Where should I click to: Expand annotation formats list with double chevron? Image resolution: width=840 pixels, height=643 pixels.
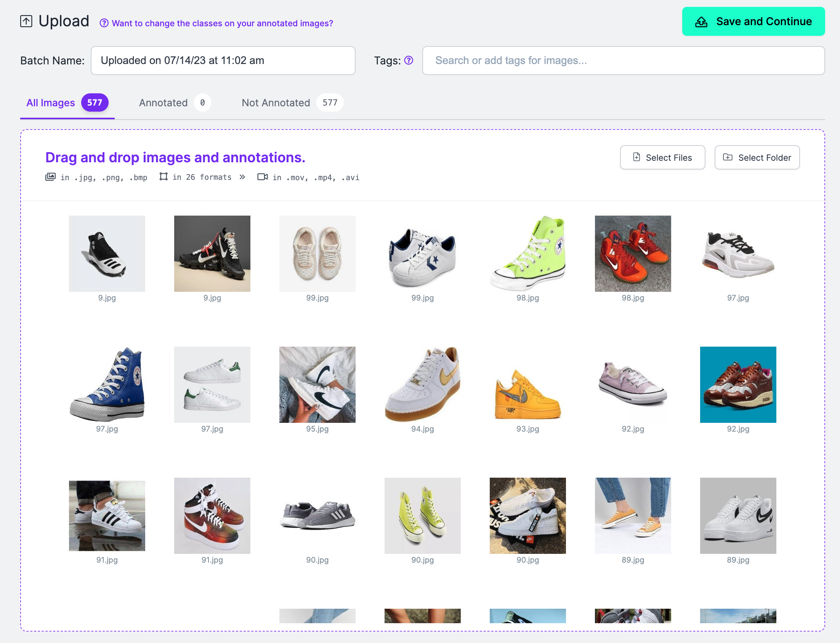click(242, 177)
